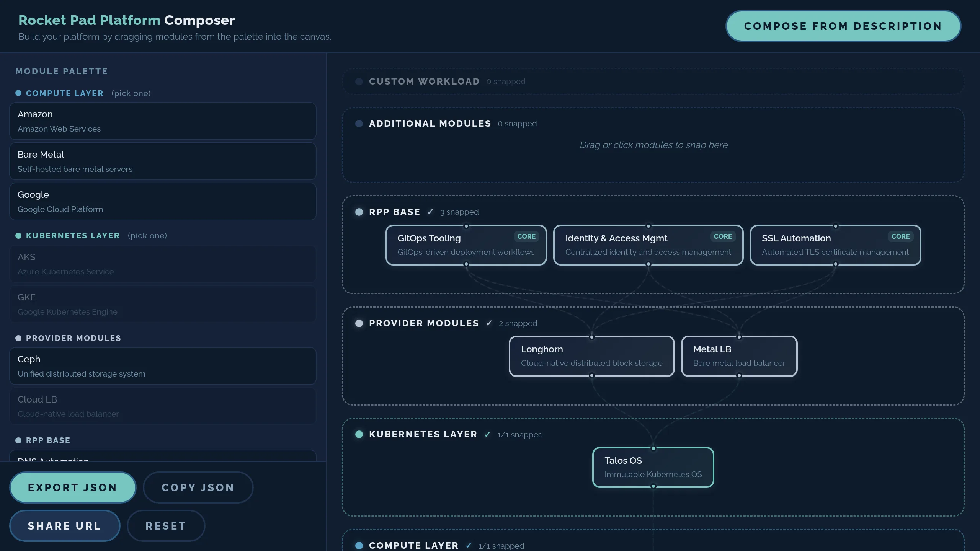Viewport: 980px width, 551px height.
Task: Click the palette RPP Base bullet
Action: 18,440
